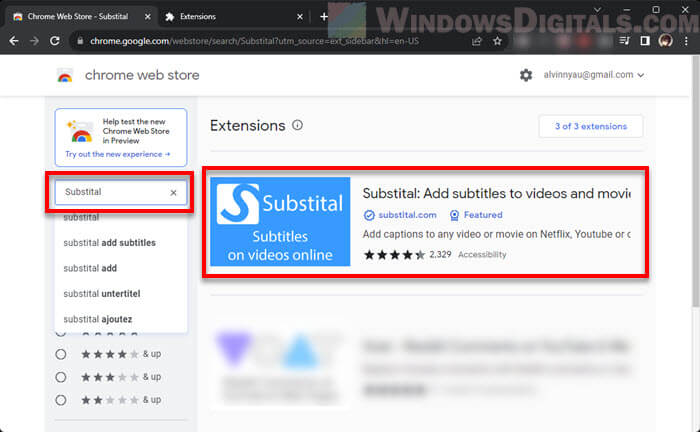Image resolution: width=700 pixels, height=432 pixels.
Task: Close the Chrome Web Store tab
Action: [x=147, y=17]
